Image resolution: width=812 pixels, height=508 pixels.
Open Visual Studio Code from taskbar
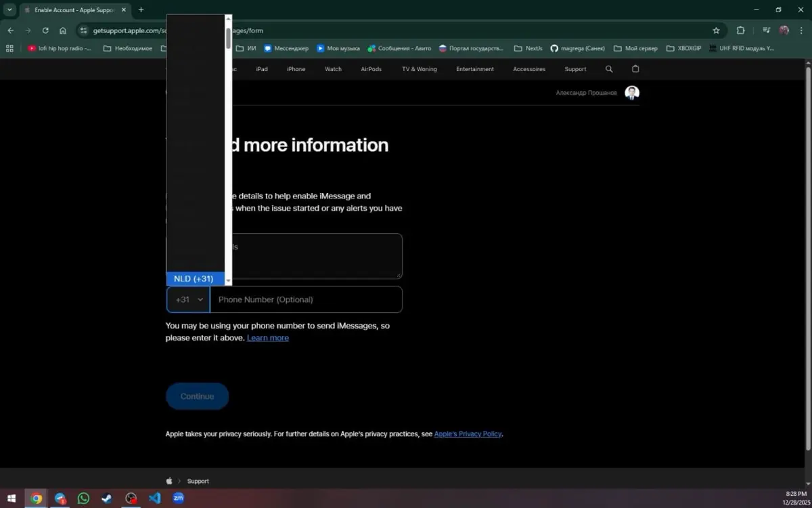click(x=154, y=499)
